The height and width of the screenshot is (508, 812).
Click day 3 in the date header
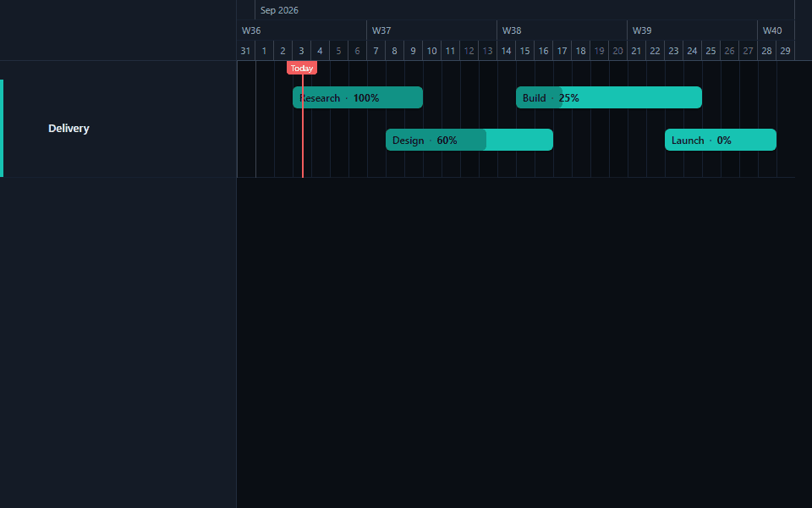(301, 51)
